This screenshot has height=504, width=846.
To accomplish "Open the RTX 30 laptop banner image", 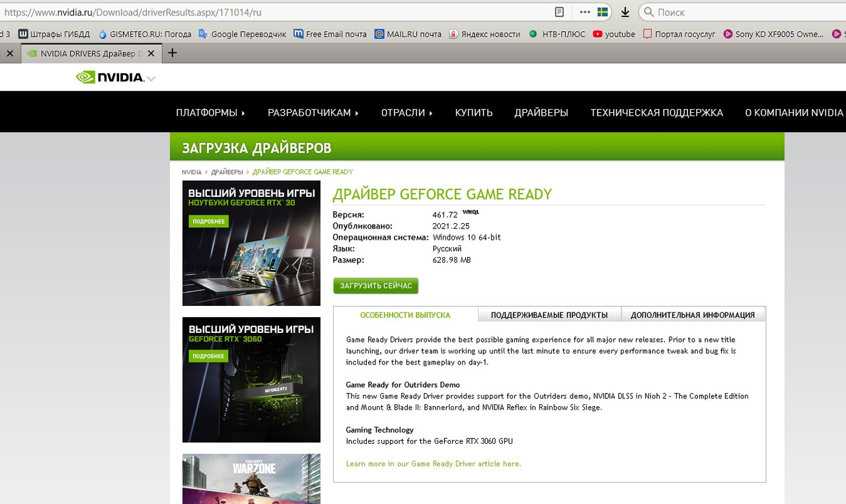I will coord(251,243).
